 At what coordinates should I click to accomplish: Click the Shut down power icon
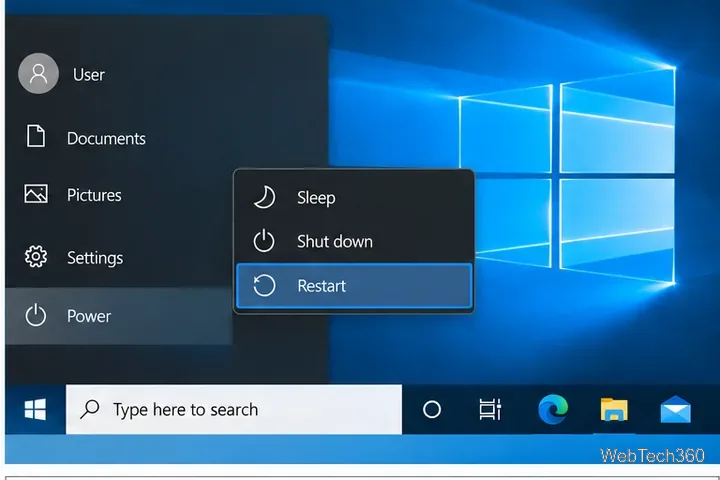click(x=264, y=241)
